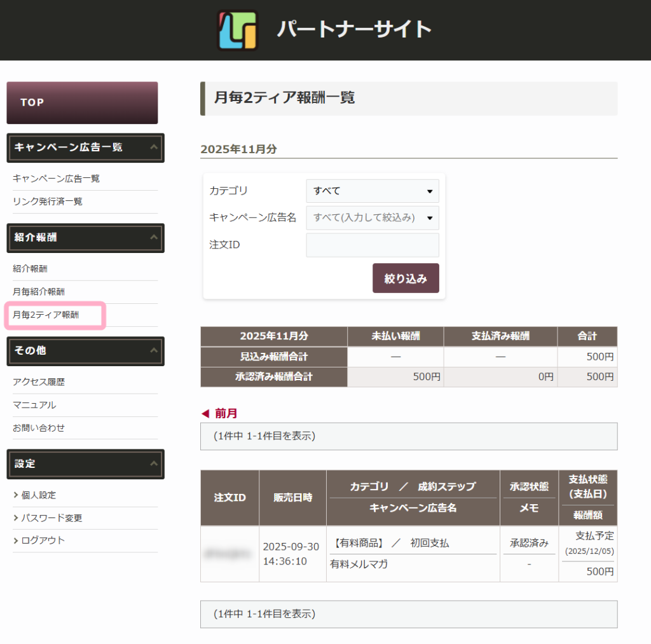Expand the キャンペーン広告名 combo box
This screenshot has height=644, width=651.
coord(372,217)
